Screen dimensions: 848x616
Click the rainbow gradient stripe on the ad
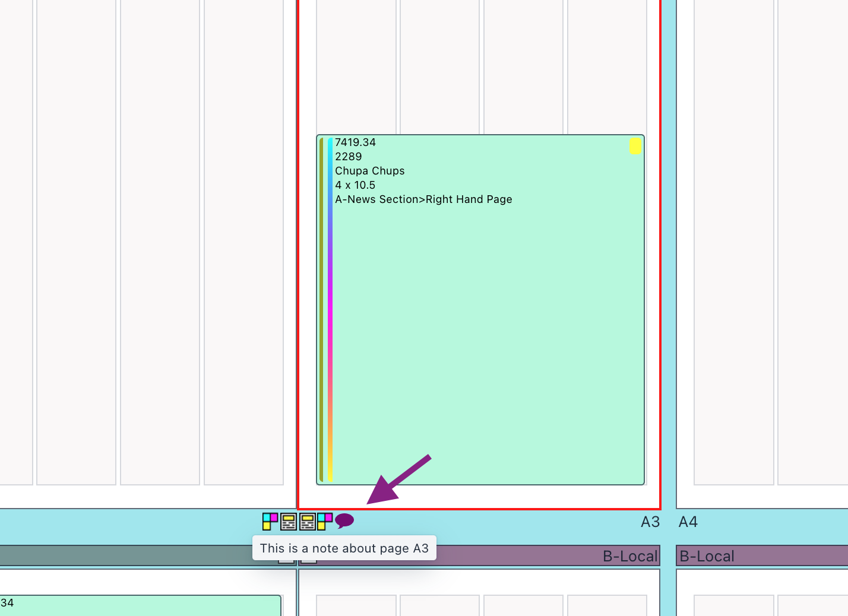[330, 309]
